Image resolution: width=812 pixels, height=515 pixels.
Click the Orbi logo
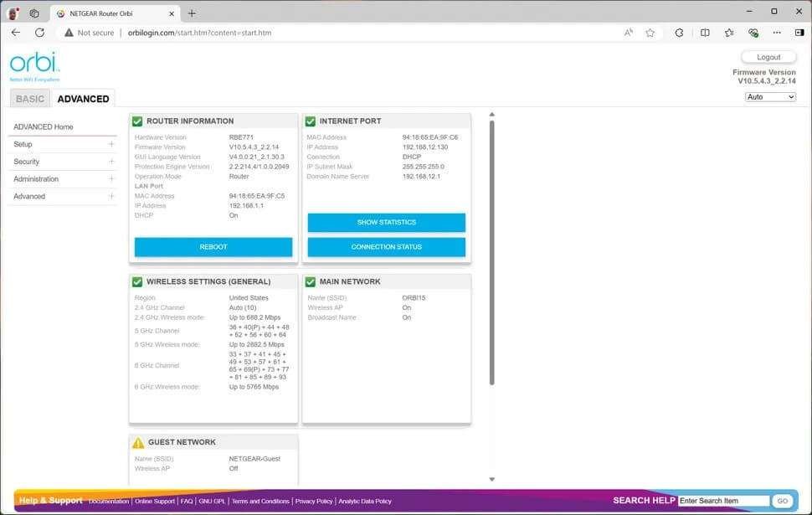pos(34,66)
